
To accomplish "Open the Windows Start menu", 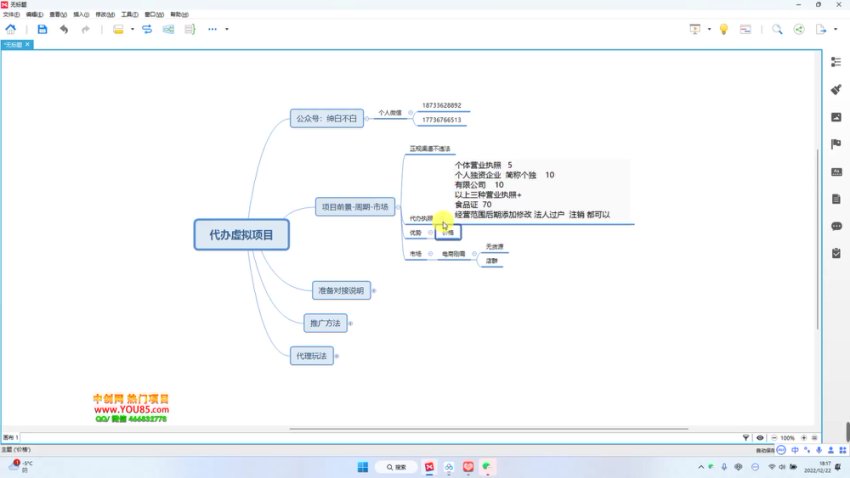I will [x=363, y=467].
